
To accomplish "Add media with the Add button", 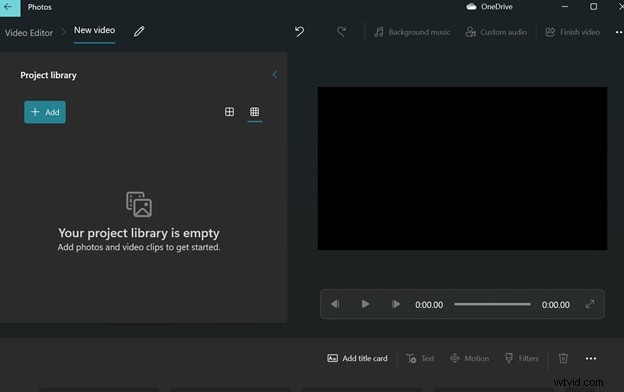I will click(x=45, y=112).
